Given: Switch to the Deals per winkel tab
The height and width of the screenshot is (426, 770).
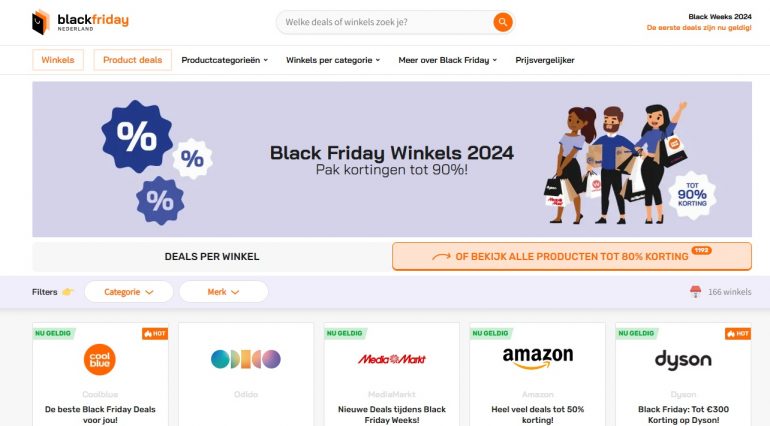Looking at the screenshot, I should [212, 256].
